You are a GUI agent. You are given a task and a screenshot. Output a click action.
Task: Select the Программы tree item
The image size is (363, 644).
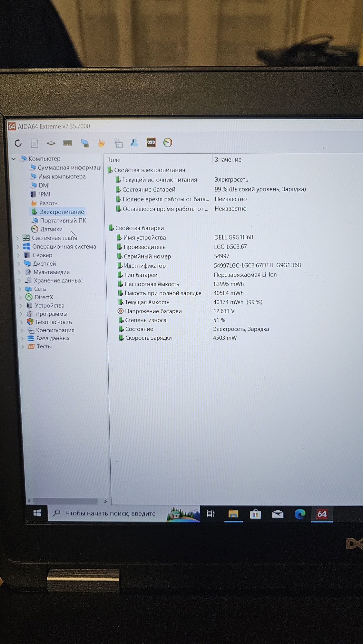[x=47, y=314]
